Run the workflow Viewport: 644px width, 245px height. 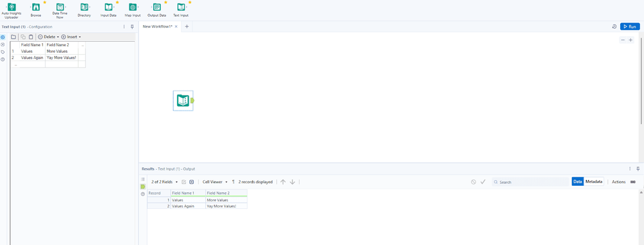coord(630,26)
